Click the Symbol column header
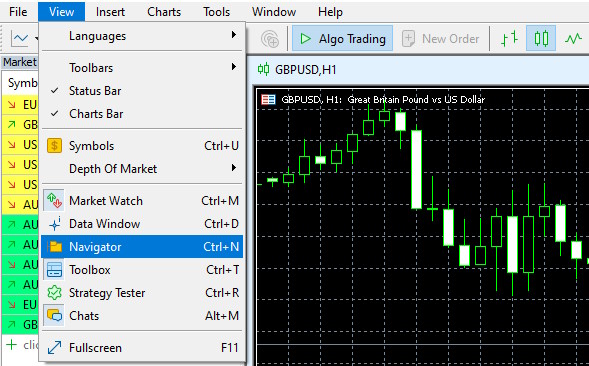The image size is (589, 366). (x=22, y=83)
